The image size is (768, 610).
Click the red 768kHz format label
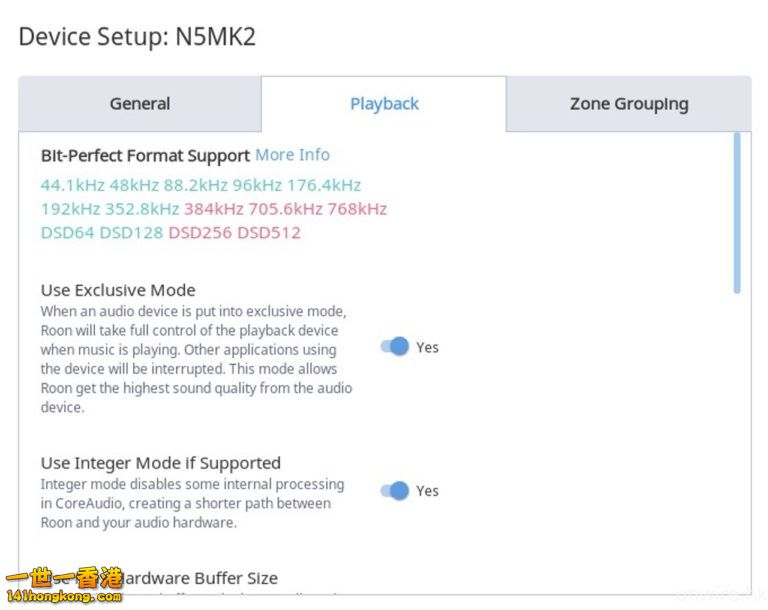[357, 209]
